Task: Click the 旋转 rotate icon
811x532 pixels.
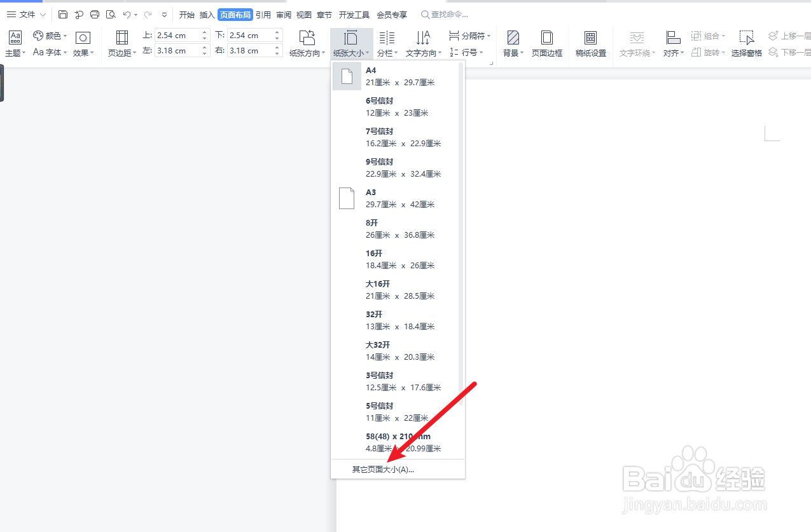Action: point(696,52)
